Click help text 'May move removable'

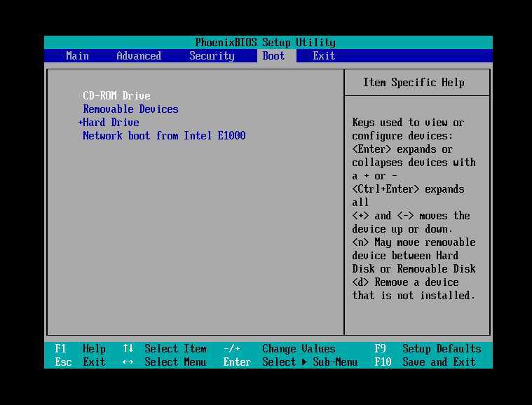pyautogui.click(x=425, y=242)
